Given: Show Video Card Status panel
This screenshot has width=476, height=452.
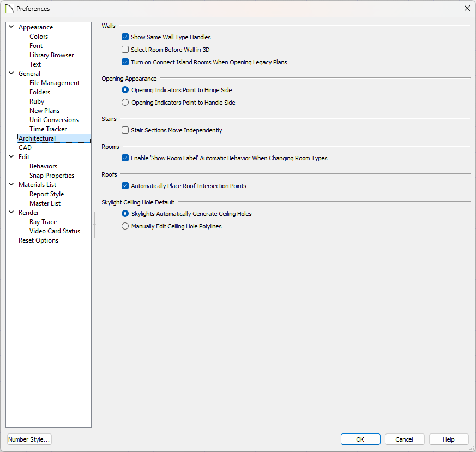Looking at the screenshot, I should click(x=55, y=231).
